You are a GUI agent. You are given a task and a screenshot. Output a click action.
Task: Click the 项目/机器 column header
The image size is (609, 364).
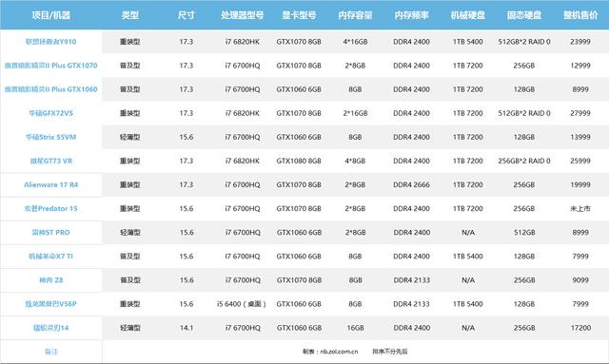pyautogui.click(x=50, y=15)
